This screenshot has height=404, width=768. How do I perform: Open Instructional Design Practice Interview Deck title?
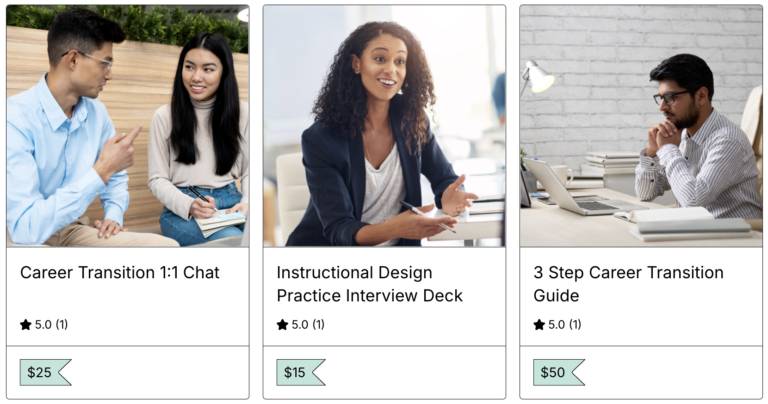369,284
